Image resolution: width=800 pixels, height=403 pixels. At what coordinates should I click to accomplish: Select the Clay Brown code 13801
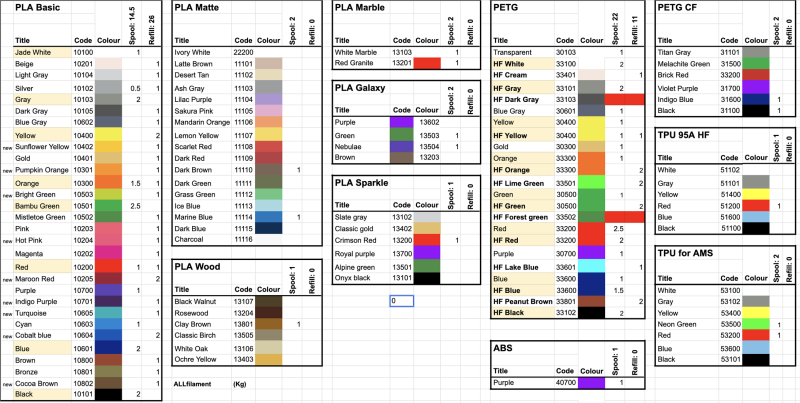click(x=244, y=324)
